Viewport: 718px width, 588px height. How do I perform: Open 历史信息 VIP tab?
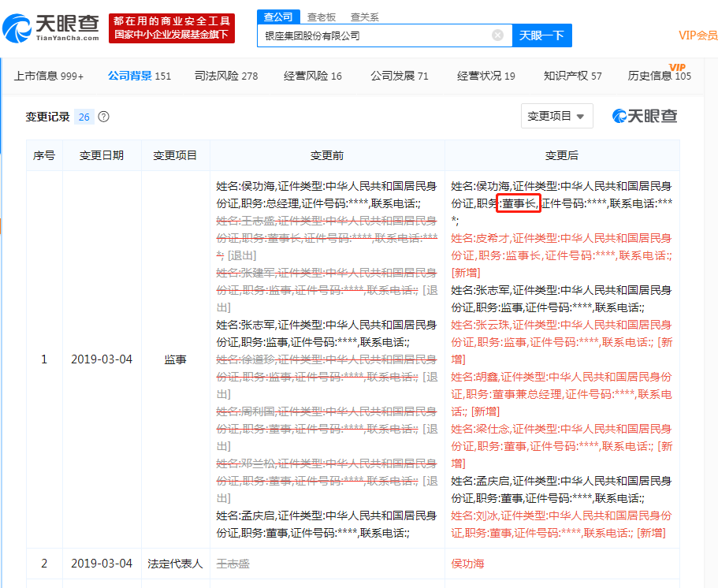click(x=659, y=76)
